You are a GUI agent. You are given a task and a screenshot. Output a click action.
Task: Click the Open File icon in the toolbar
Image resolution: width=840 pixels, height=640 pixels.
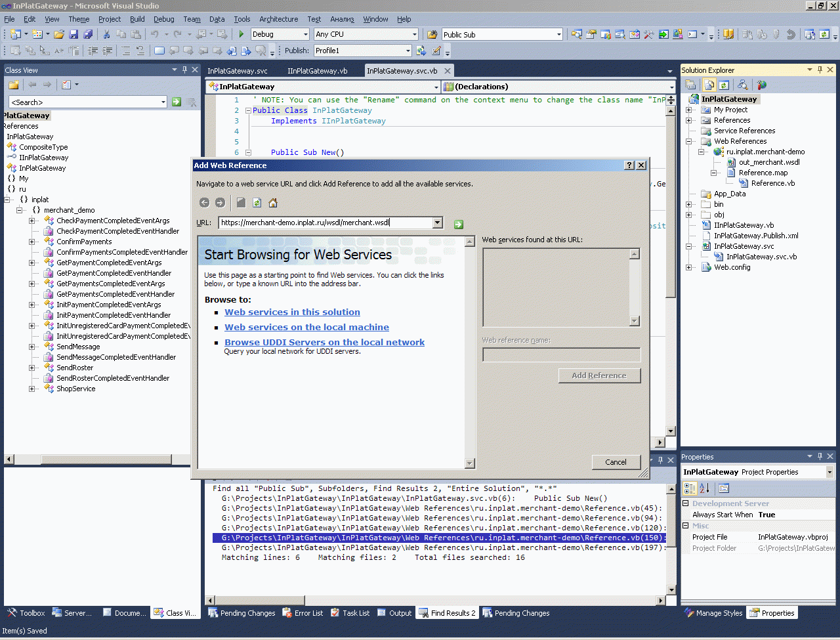click(59, 34)
